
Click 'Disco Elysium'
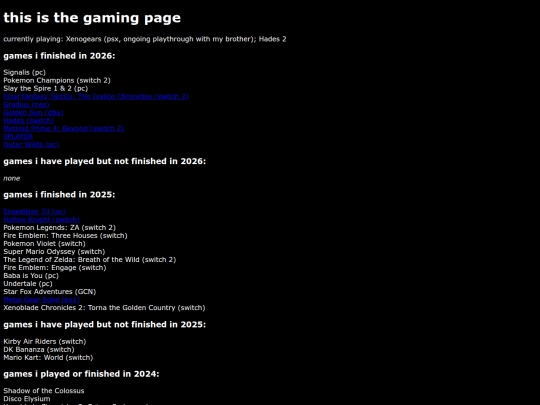(x=27, y=399)
